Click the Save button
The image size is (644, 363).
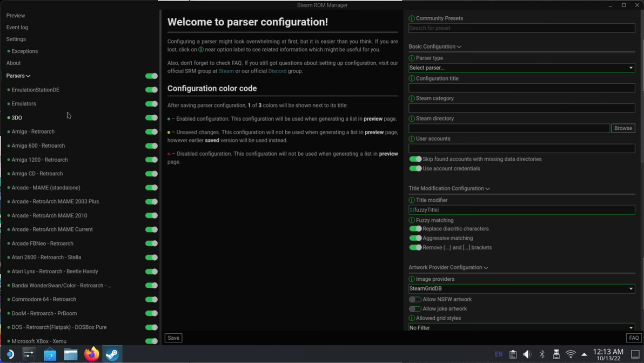pyautogui.click(x=173, y=338)
